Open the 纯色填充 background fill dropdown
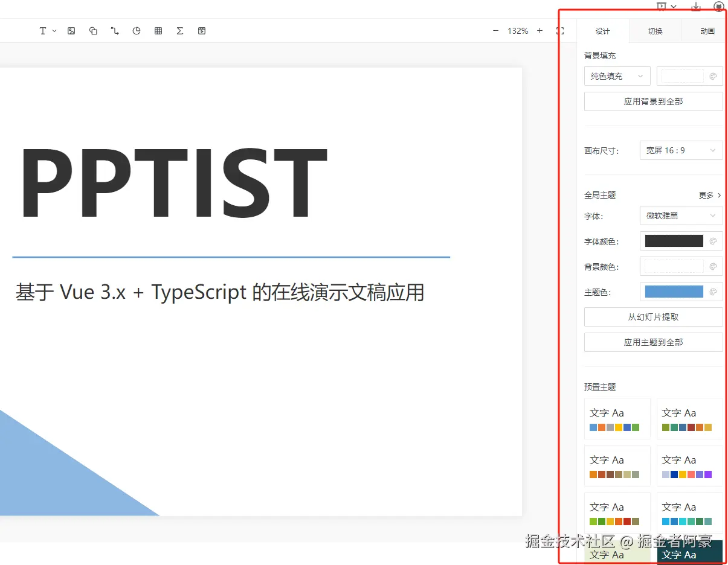This screenshot has height=565, width=728. pos(617,76)
